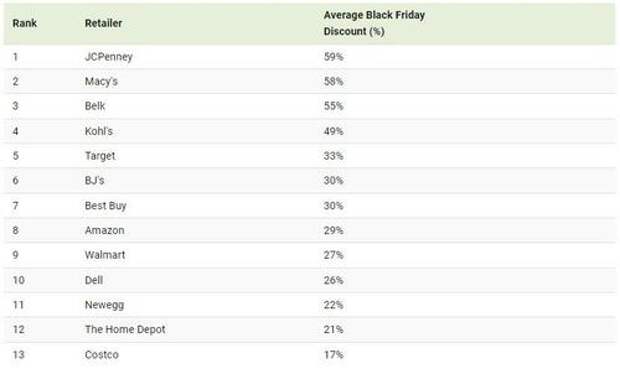Click the 17% discount for Costco

333,355
